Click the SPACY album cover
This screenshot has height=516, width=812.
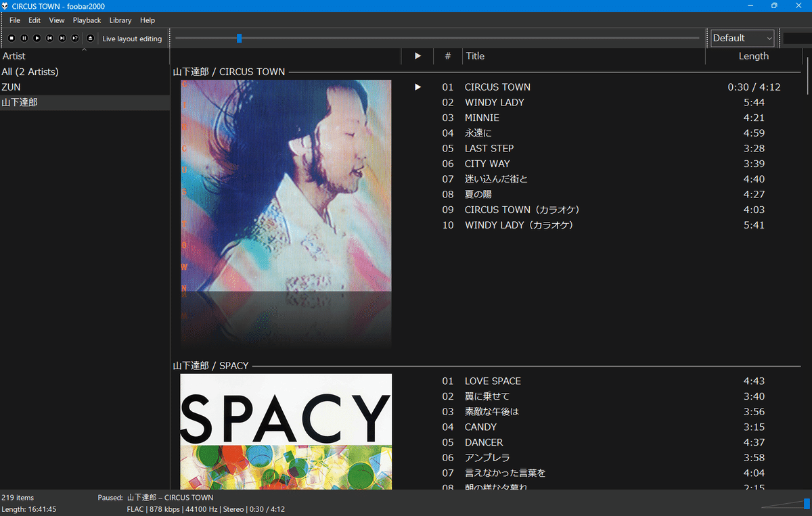click(286, 431)
